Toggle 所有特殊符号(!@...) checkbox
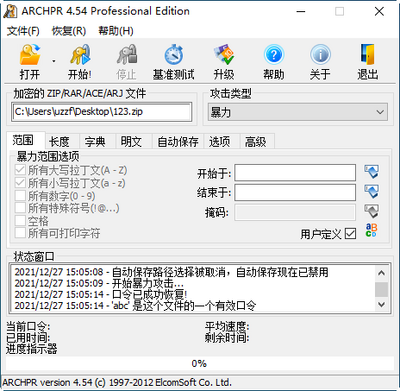This screenshot has width=400, height=391. coord(20,208)
